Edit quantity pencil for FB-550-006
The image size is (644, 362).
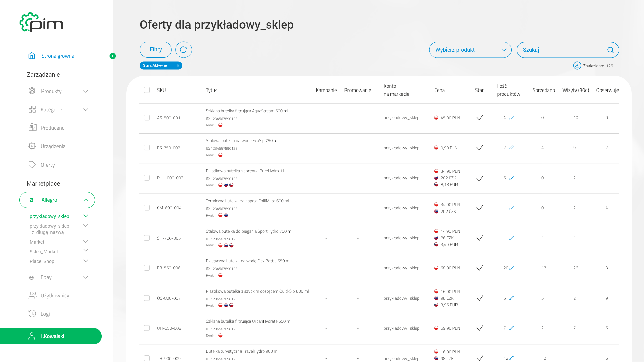coord(512,268)
